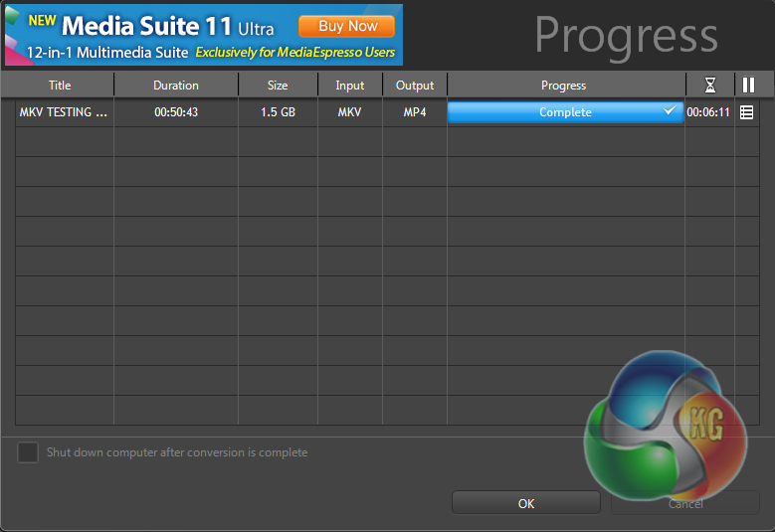Viewport: 775px width, 532px height.
Task: Click the Complete progress bar
Action: 565,112
